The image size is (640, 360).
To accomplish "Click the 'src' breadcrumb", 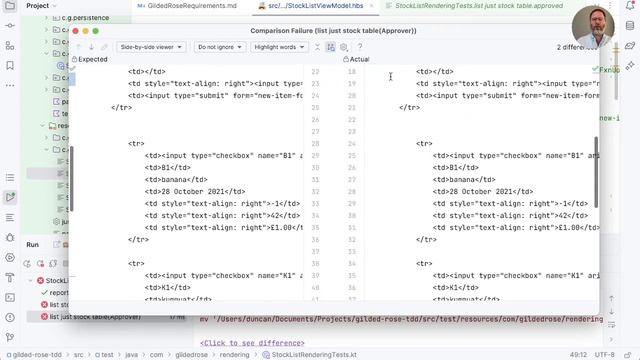I will pos(78,355).
